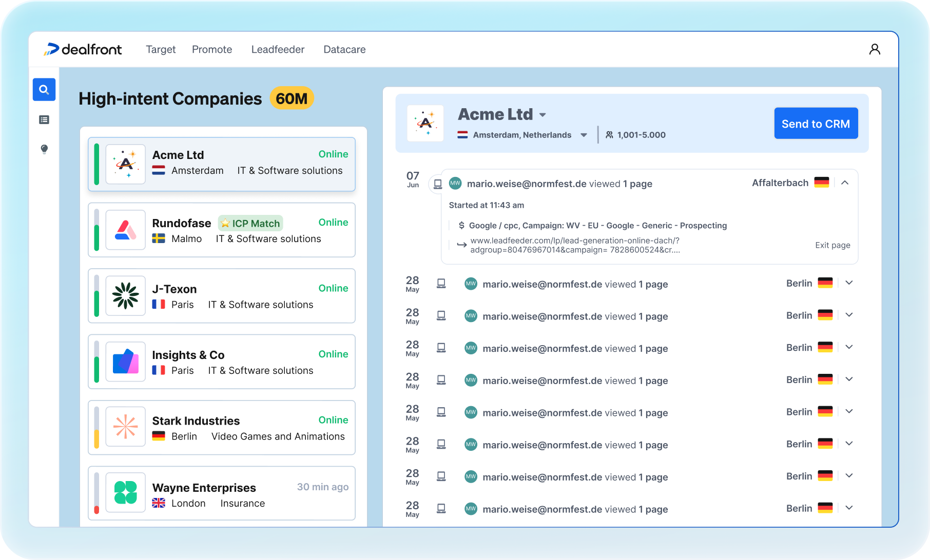
Task: Click "Video Games and Animations" industry text
Action: pyautogui.click(x=278, y=436)
